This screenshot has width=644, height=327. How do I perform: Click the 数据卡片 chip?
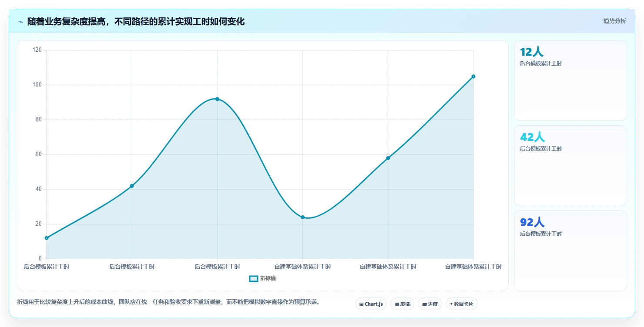[x=461, y=304]
